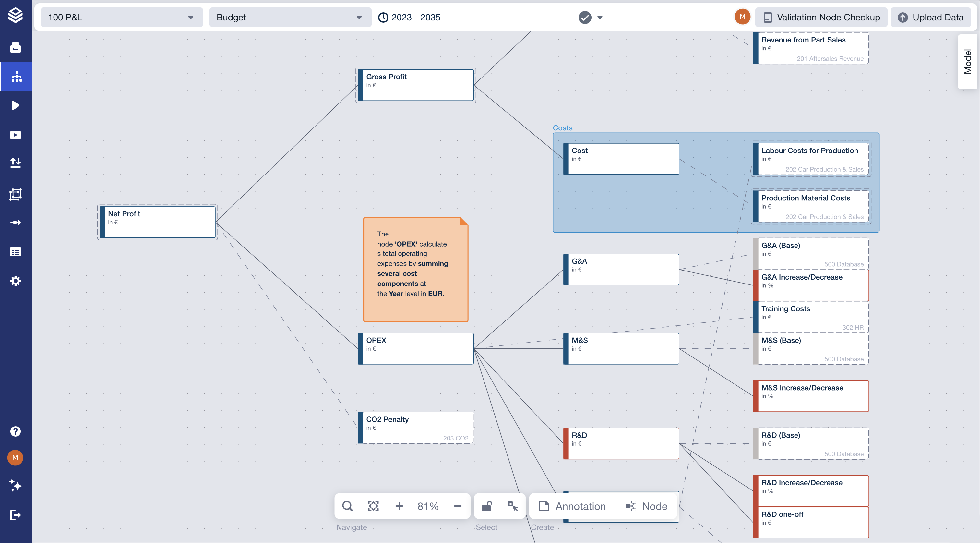Click the settings gear in sidebar
This screenshot has height=543, width=980.
pos(16,281)
